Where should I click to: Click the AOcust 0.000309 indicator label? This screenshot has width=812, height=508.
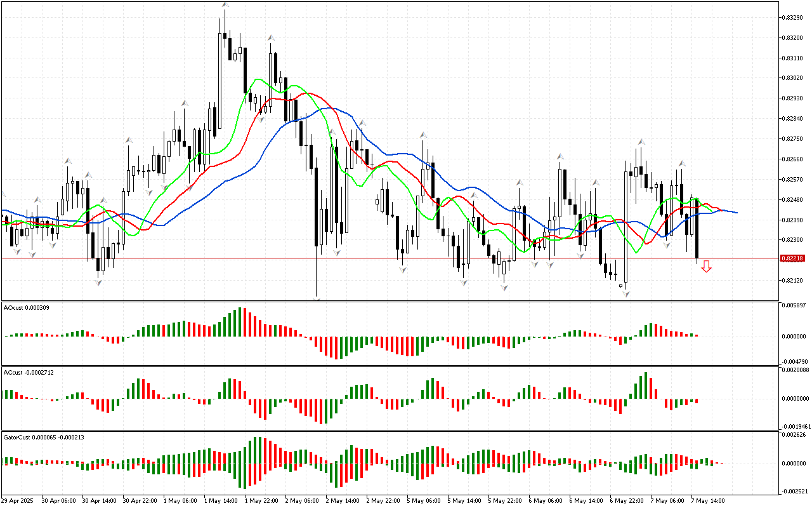(x=27, y=308)
